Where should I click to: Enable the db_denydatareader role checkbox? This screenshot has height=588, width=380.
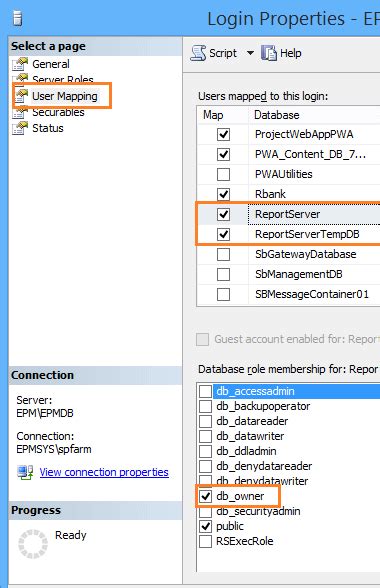point(205,466)
